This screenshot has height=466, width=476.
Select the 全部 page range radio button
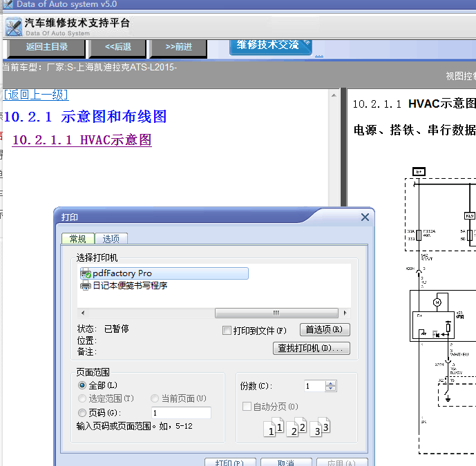click(x=82, y=385)
